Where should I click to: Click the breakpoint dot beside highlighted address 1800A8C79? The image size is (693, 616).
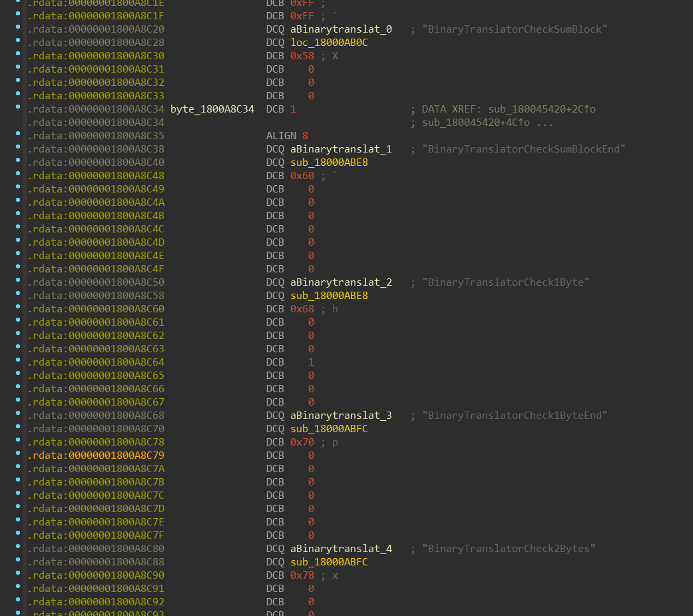(x=18, y=454)
